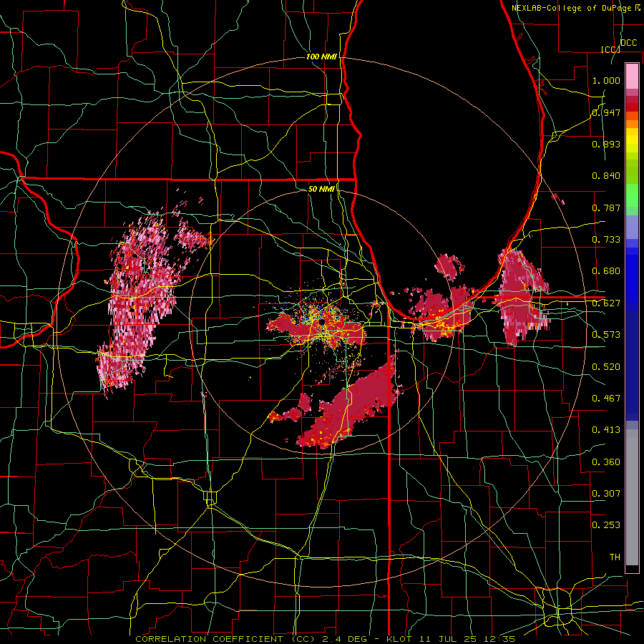Click the 0.787 scale value
Image resolution: width=644 pixels, height=644 pixels.
coord(606,208)
